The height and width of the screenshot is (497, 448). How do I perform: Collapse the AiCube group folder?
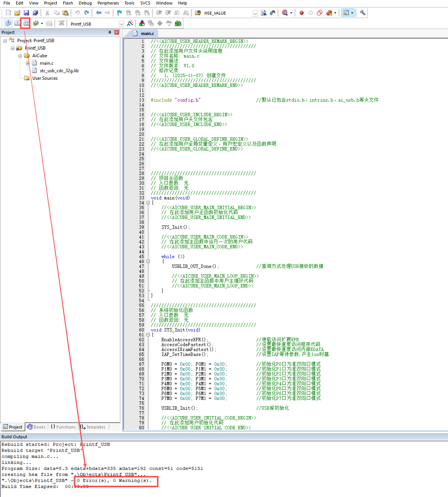click(20, 56)
